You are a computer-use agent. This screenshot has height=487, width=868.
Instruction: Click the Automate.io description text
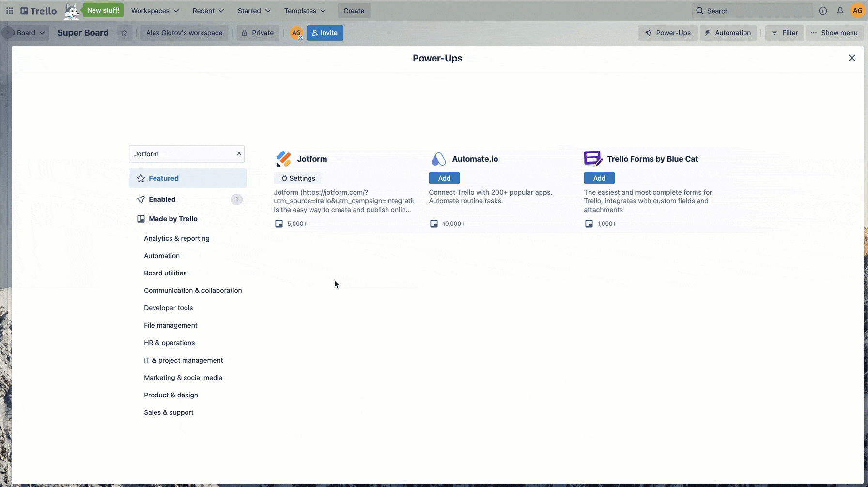tap(491, 197)
